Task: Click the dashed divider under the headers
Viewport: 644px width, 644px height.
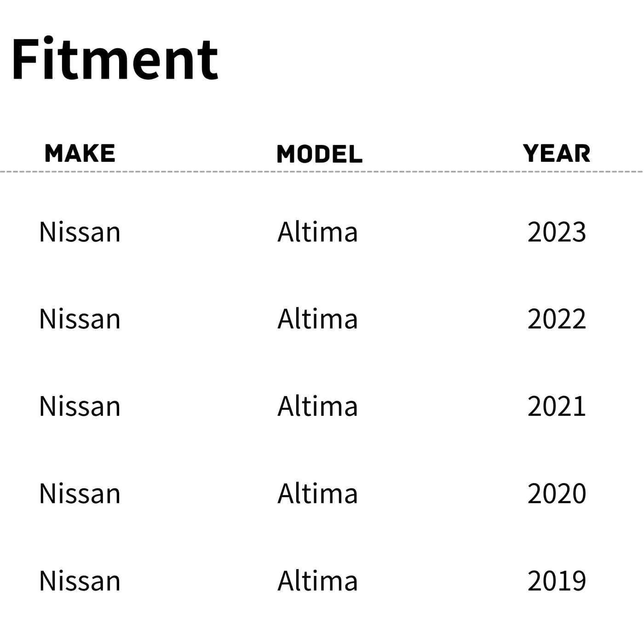Action: (x=322, y=172)
